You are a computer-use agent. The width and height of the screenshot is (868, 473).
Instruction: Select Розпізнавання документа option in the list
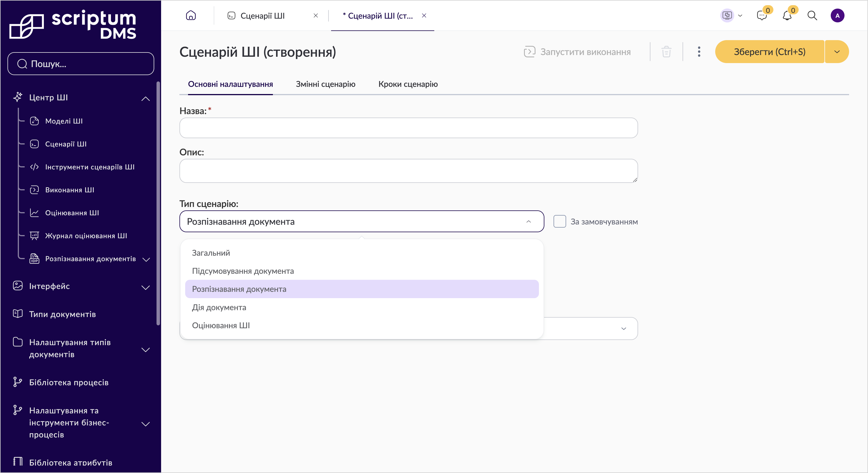click(362, 289)
